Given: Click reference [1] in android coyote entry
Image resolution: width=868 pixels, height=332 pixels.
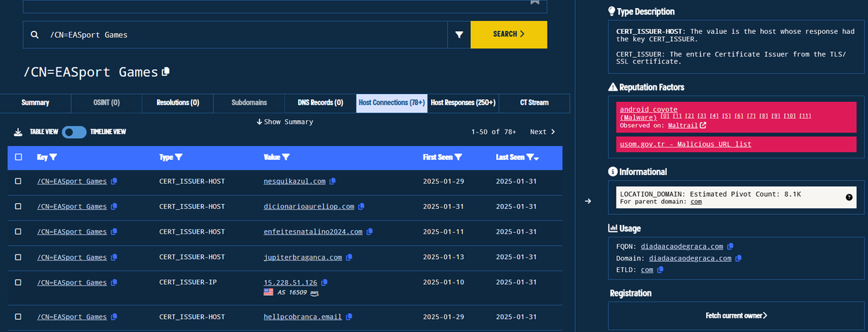Looking at the screenshot, I should [x=676, y=116].
